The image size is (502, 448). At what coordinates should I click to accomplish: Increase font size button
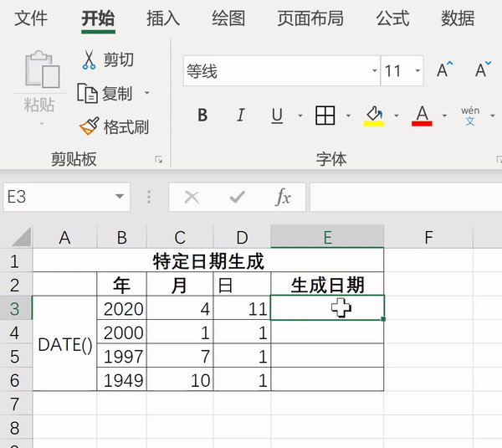coord(445,70)
